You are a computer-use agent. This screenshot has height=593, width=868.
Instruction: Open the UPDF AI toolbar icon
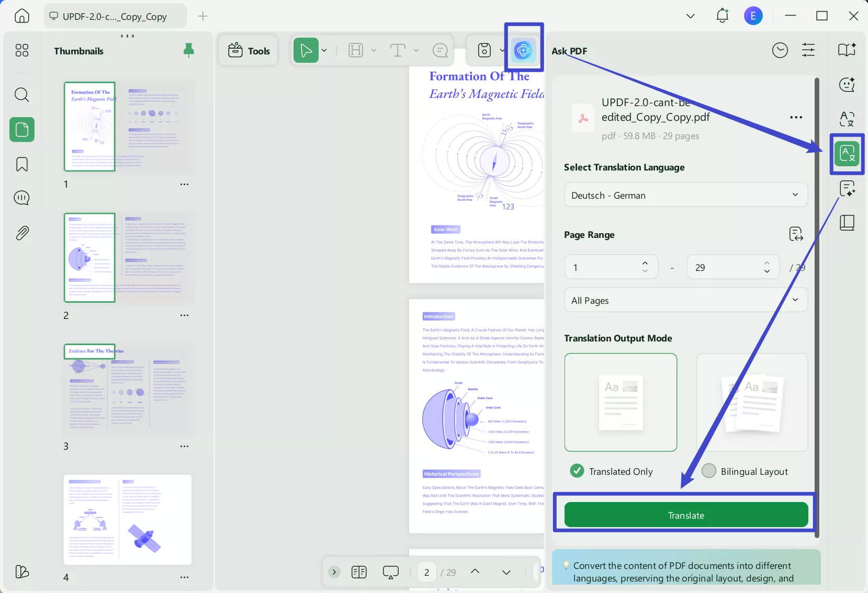523,50
